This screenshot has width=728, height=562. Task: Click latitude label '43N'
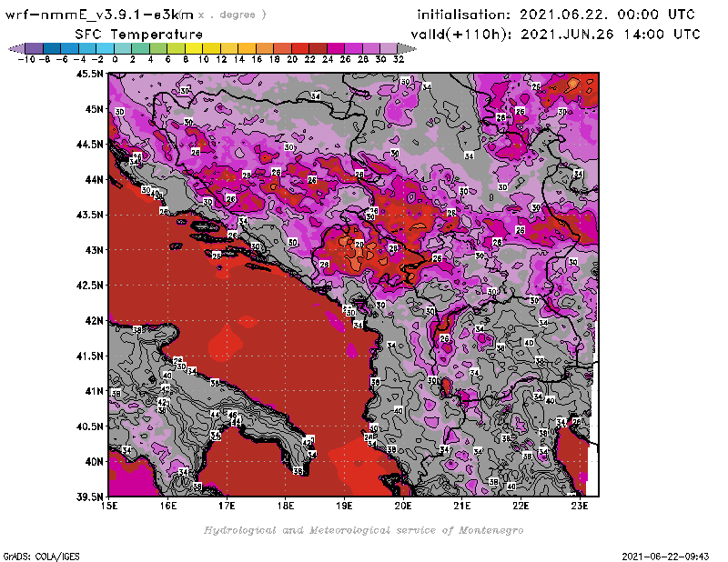pos(94,250)
